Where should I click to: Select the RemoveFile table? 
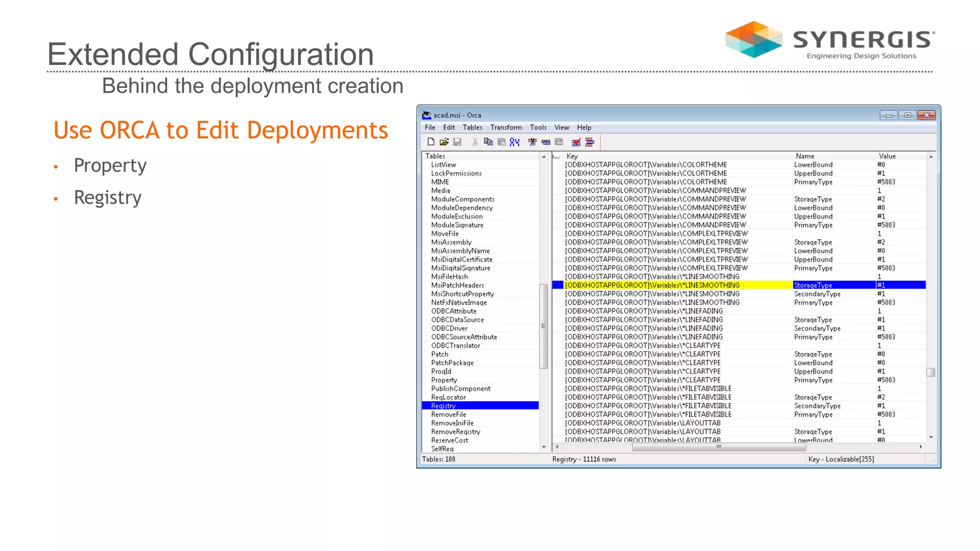[448, 414]
